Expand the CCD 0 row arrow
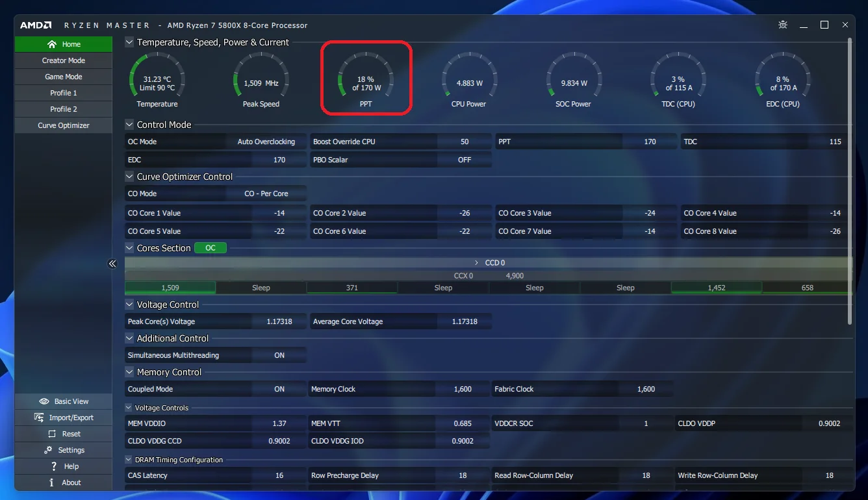This screenshot has height=500, width=868. (x=478, y=263)
